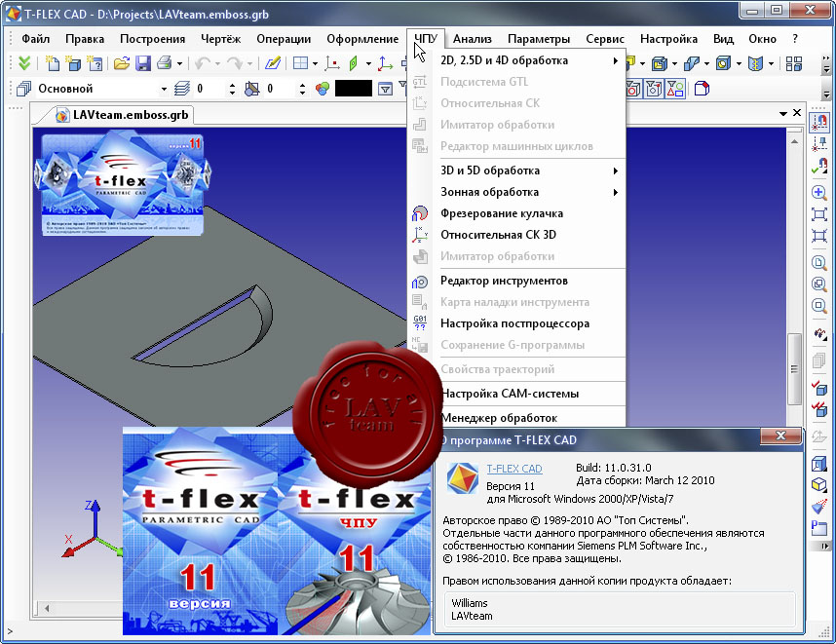This screenshot has width=836, height=644.
Task: Expand the 3D и 5D обработка submenu
Action: (516, 170)
